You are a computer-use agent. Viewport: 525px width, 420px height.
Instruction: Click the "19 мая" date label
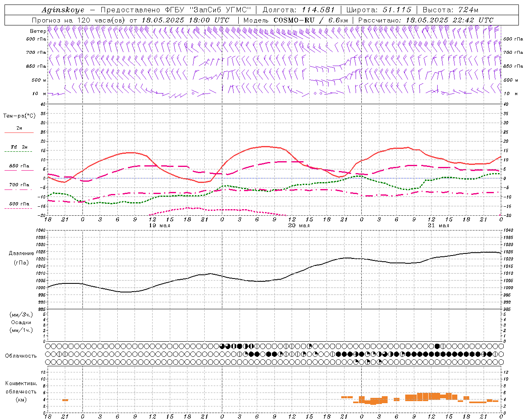(x=160, y=226)
